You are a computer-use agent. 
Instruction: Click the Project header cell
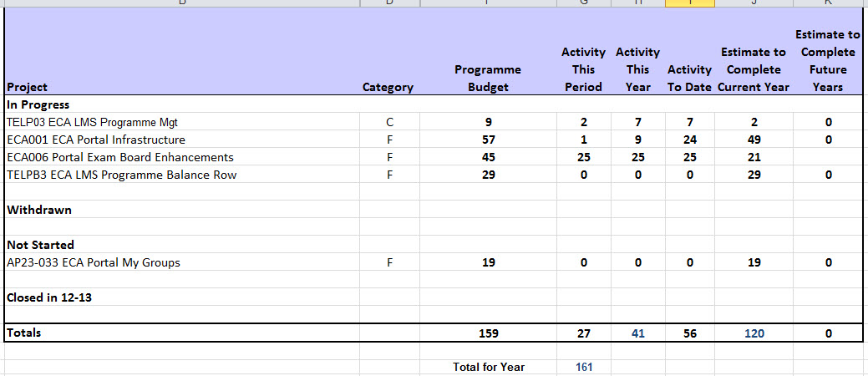(28, 87)
